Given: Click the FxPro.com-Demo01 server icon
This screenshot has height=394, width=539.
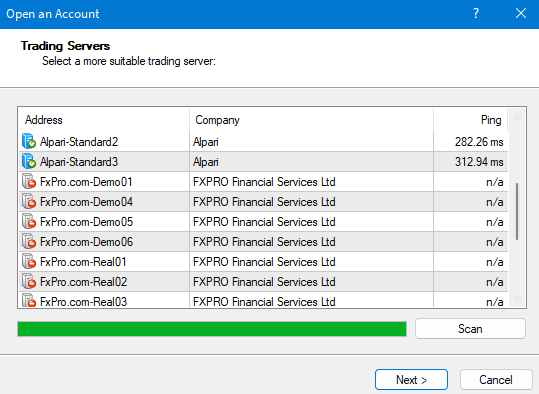Looking at the screenshot, I should point(29,181).
